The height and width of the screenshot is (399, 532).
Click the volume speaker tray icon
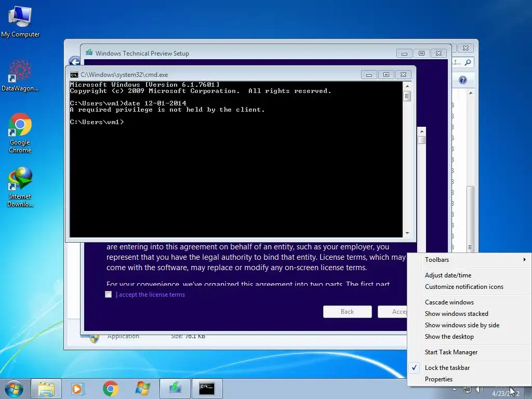[479, 390]
